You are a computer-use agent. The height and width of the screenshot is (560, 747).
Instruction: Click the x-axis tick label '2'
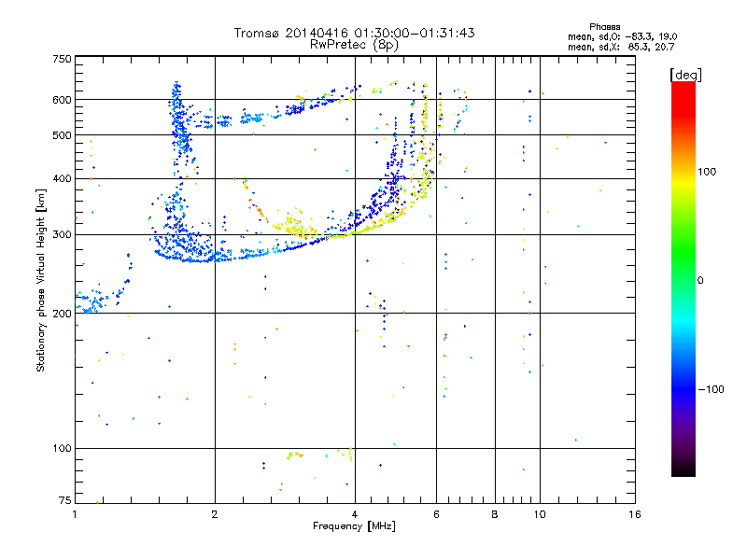coord(215,514)
